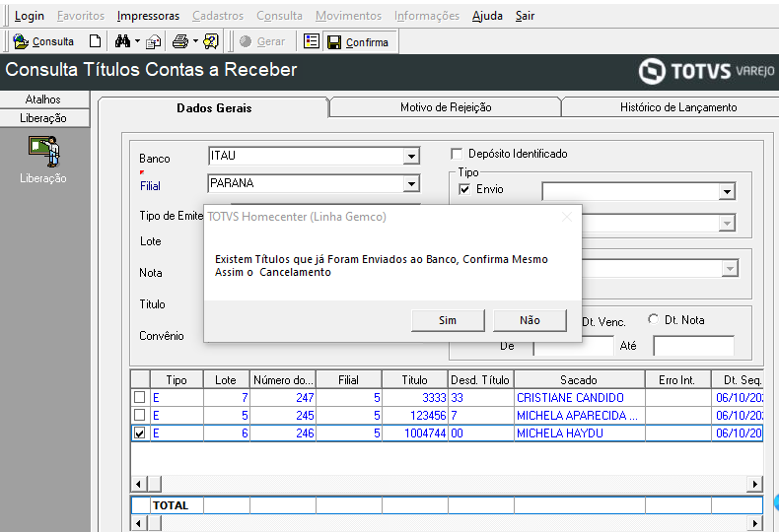Click right arrow of scrollbar below TOTAL

coord(755,522)
